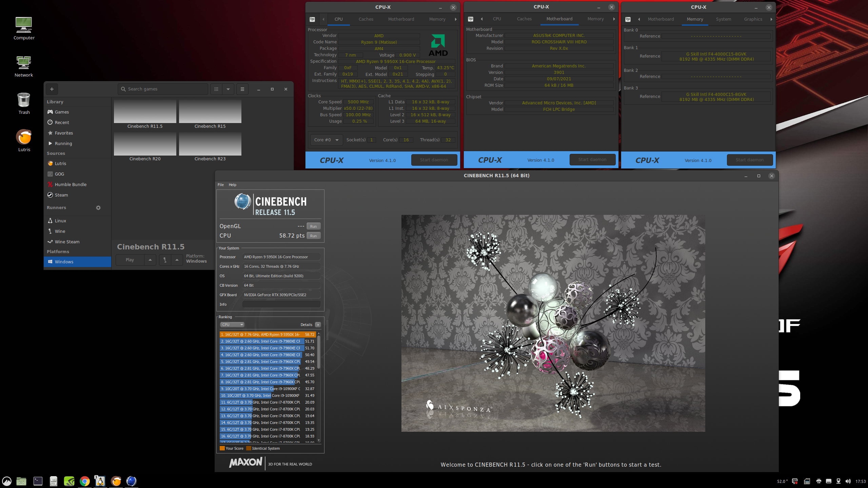The image size is (868, 488).
Task: Open Favorites in Lutris library
Action: coord(78,133)
